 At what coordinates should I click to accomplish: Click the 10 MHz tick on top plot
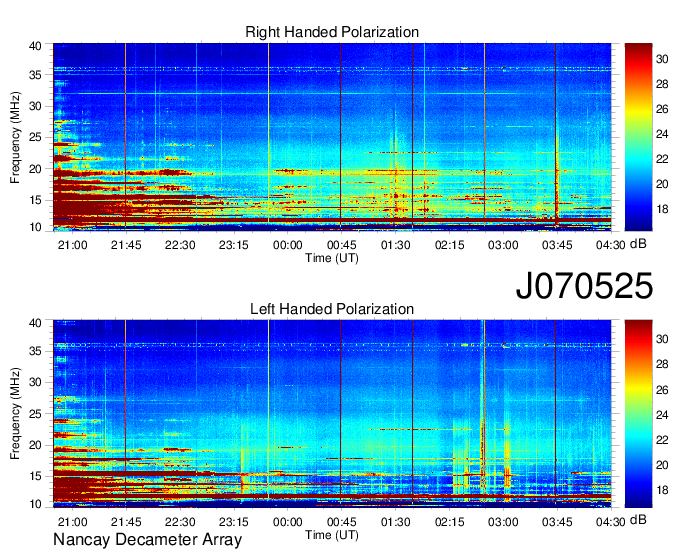click(x=35, y=227)
